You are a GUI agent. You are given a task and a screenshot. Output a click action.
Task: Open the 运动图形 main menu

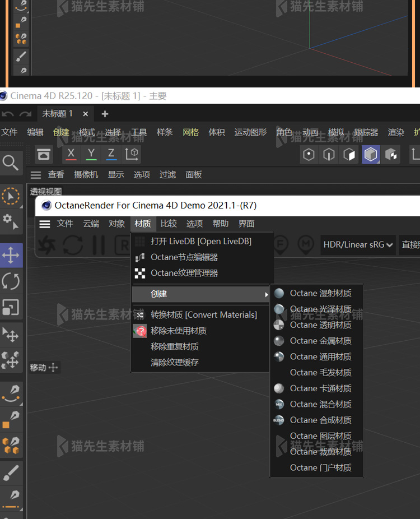point(250,132)
